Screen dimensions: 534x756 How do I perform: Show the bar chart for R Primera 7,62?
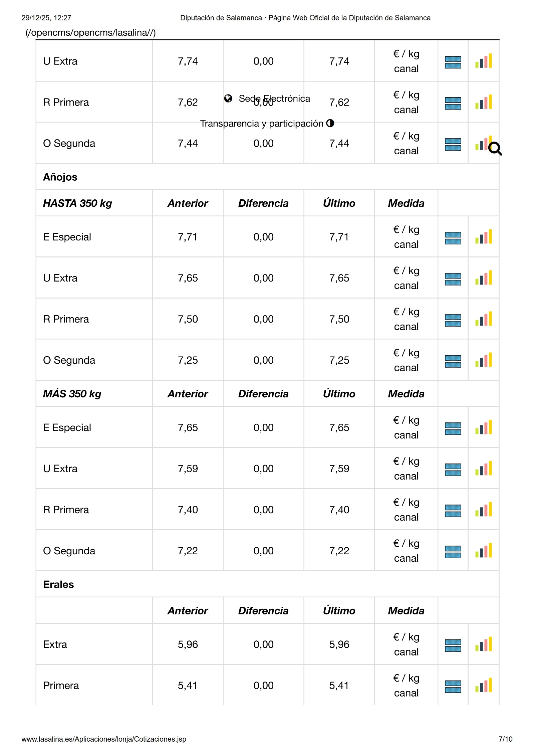point(484,102)
